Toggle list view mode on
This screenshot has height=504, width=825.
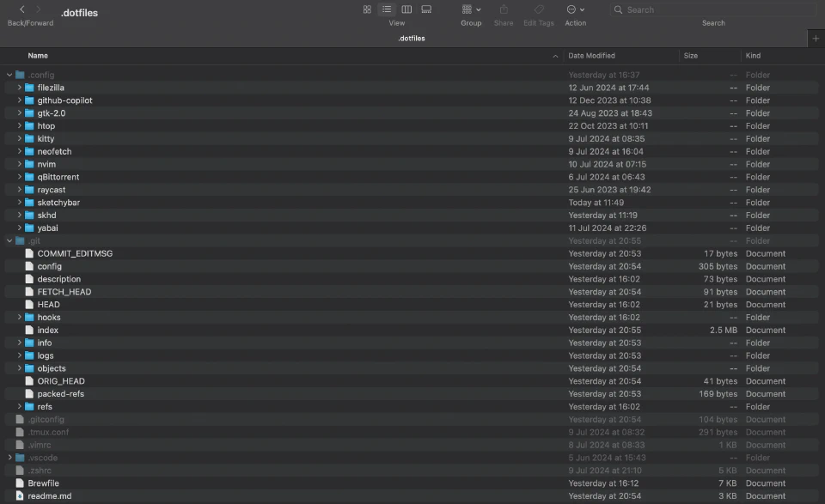tap(387, 9)
